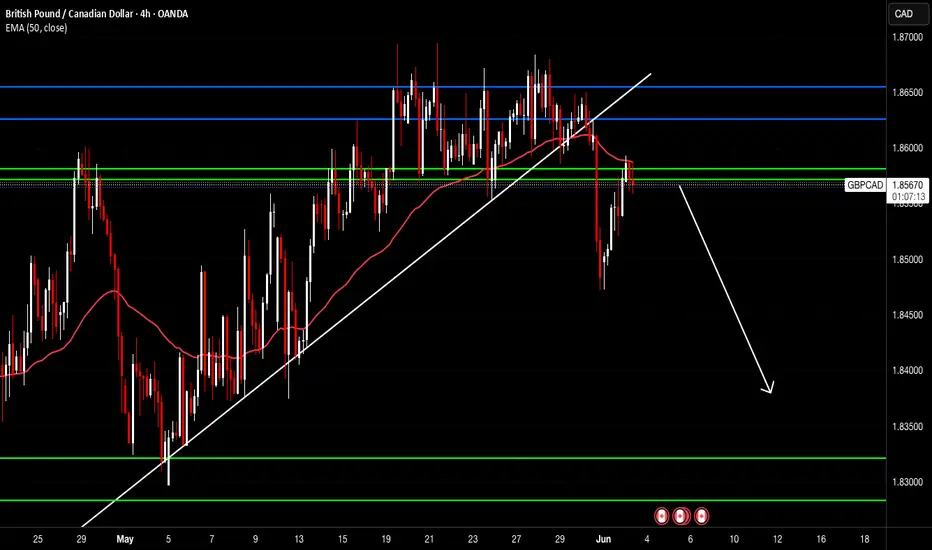The height and width of the screenshot is (550, 932).
Task: Click the 18 date label on time axis
Action: point(865,539)
